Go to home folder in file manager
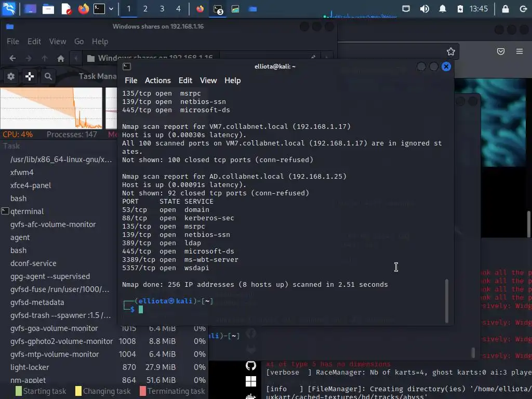Screen dimensions: 532x399 pos(61,58)
